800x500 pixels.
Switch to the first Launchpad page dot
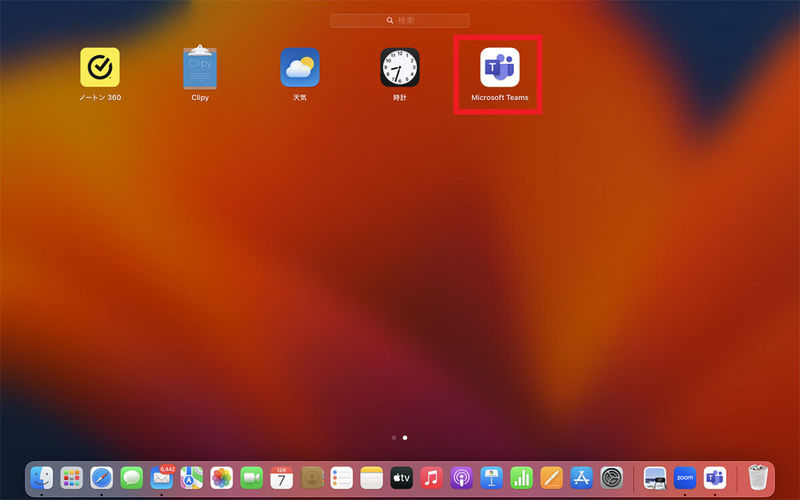tap(394, 438)
